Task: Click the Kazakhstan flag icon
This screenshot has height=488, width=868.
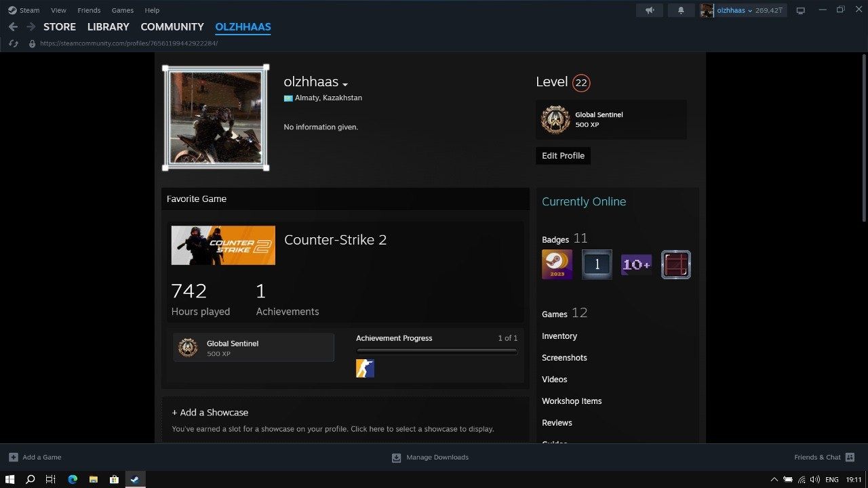Action: pos(288,98)
